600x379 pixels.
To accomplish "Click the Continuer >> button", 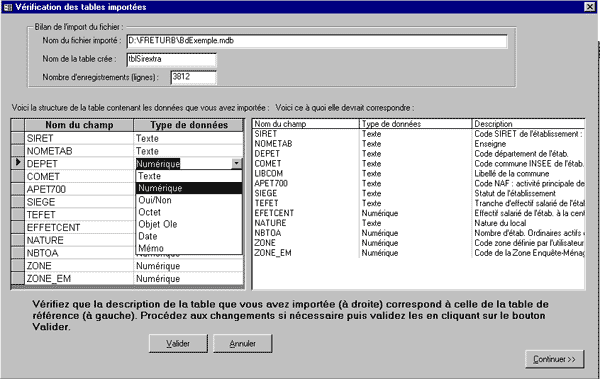I will tap(554, 359).
